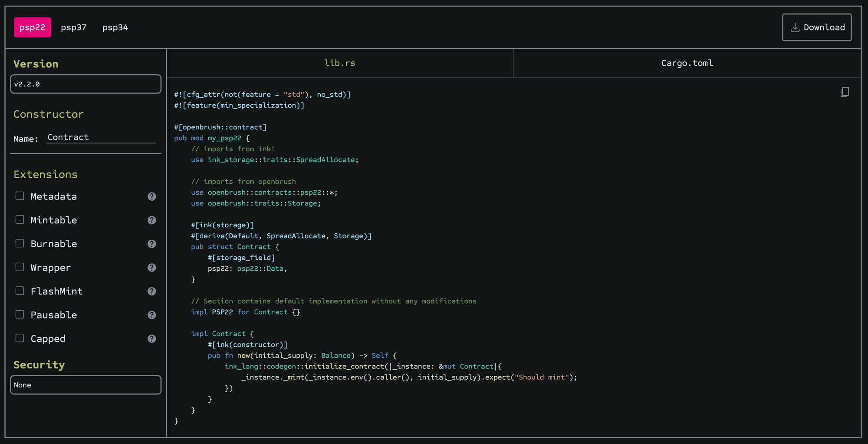The width and height of the screenshot is (868, 444).
Task: Click the question mark beside Pausable
Action: click(x=151, y=315)
